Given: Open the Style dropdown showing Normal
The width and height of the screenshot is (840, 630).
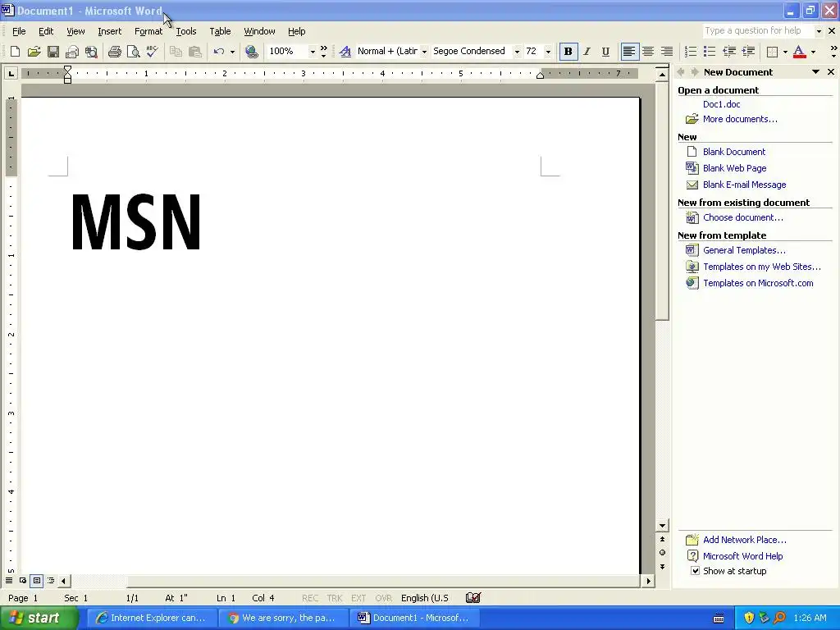Looking at the screenshot, I should click(x=424, y=52).
